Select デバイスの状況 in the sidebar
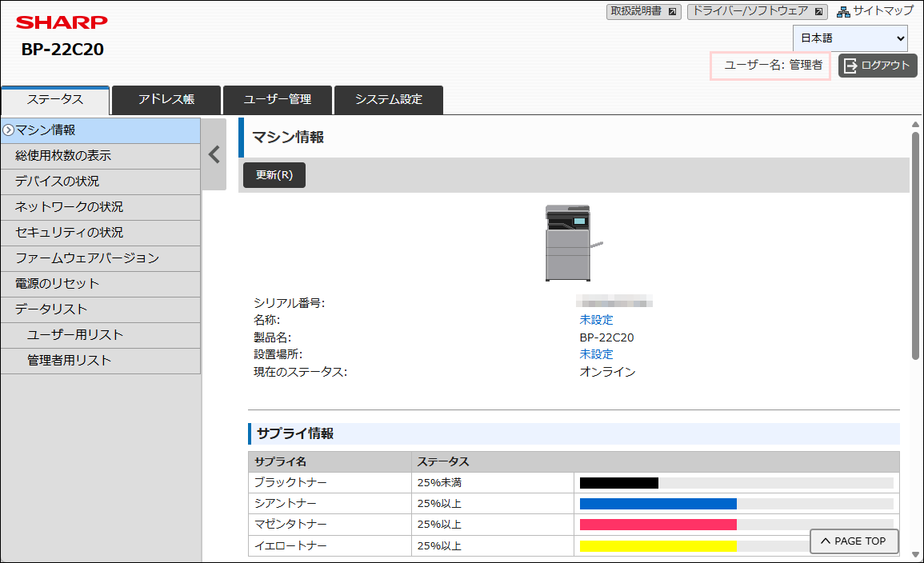 [x=101, y=182]
